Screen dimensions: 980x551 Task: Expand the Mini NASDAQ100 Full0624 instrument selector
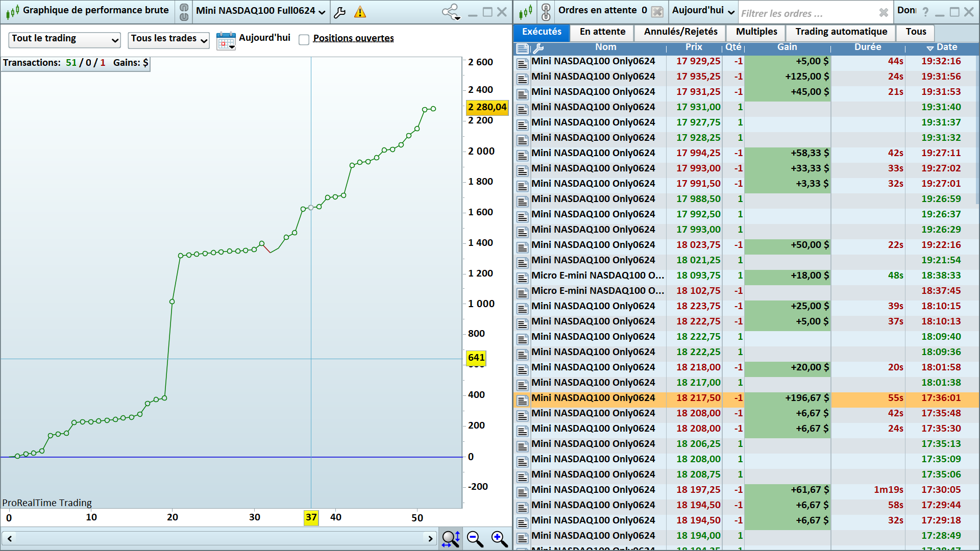[260, 11]
